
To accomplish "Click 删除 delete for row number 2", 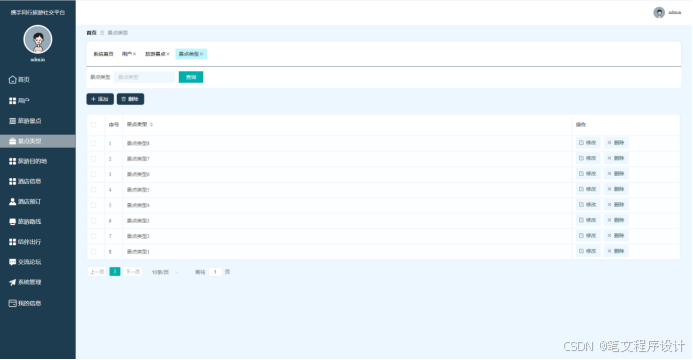I will pyautogui.click(x=616, y=158).
